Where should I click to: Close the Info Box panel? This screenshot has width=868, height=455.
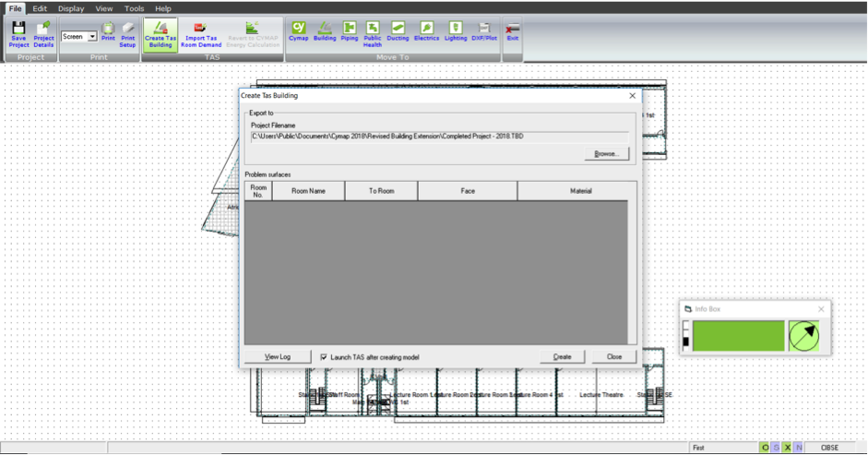pyautogui.click(x=821, y=309)
